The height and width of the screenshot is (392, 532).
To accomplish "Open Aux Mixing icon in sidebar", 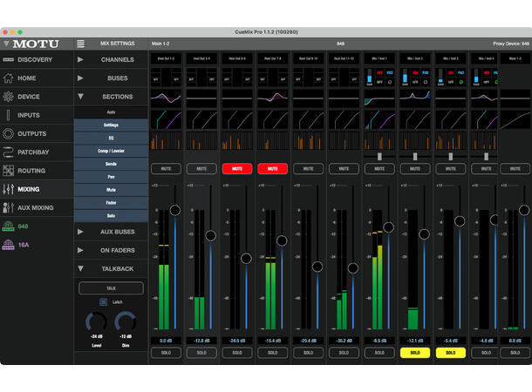I will coord(8,207).
